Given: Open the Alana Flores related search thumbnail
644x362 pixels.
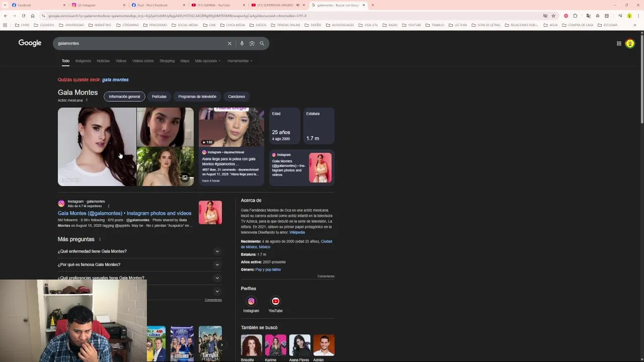Looking at the screenshot, I should click(299, 345).
